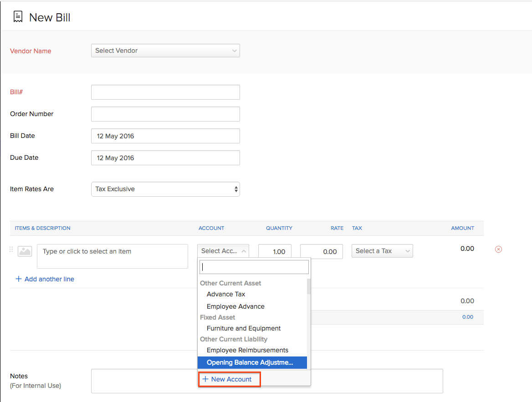This screenshot has height=402, width=532.
Task: Click the Bill# input field
Action: coord(165,92)
